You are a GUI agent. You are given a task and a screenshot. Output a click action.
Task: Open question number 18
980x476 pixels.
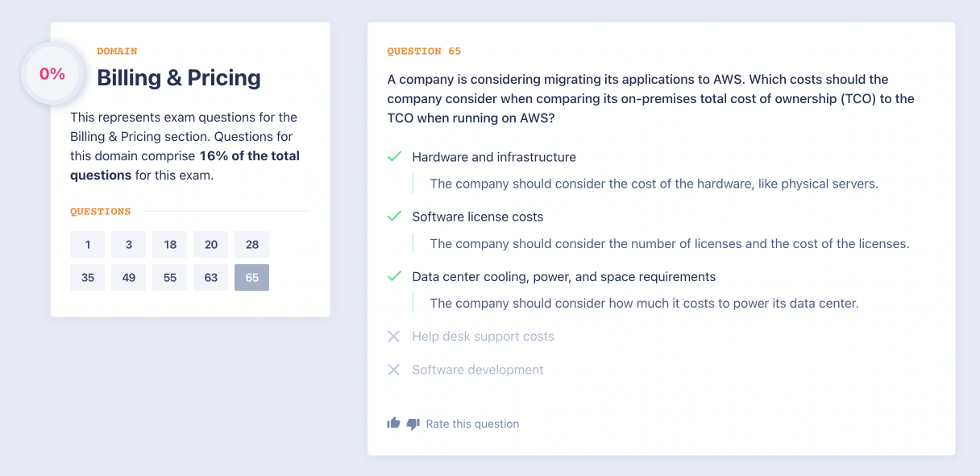click(x=169, y=244)
